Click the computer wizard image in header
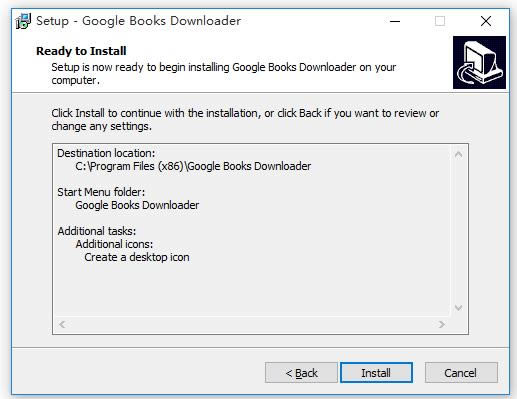The height and width of the screenshot is (399, 517). (x=479, y=62)
